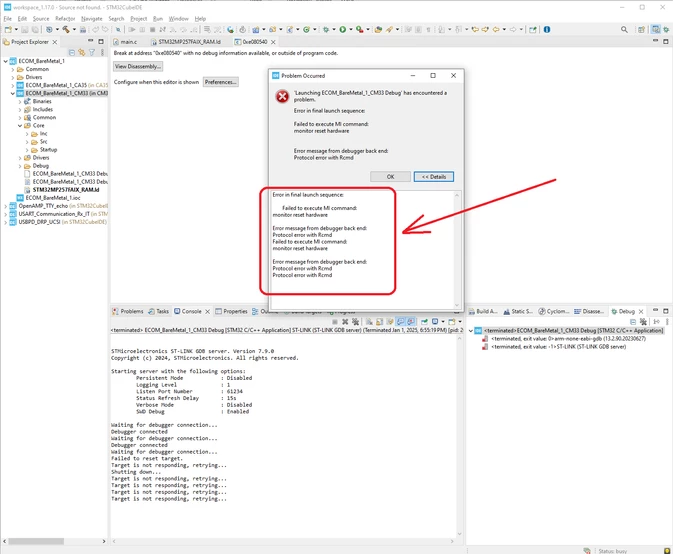Click the Open Console icon
This screenshot has width=673, height=554.
coord(452,321)
